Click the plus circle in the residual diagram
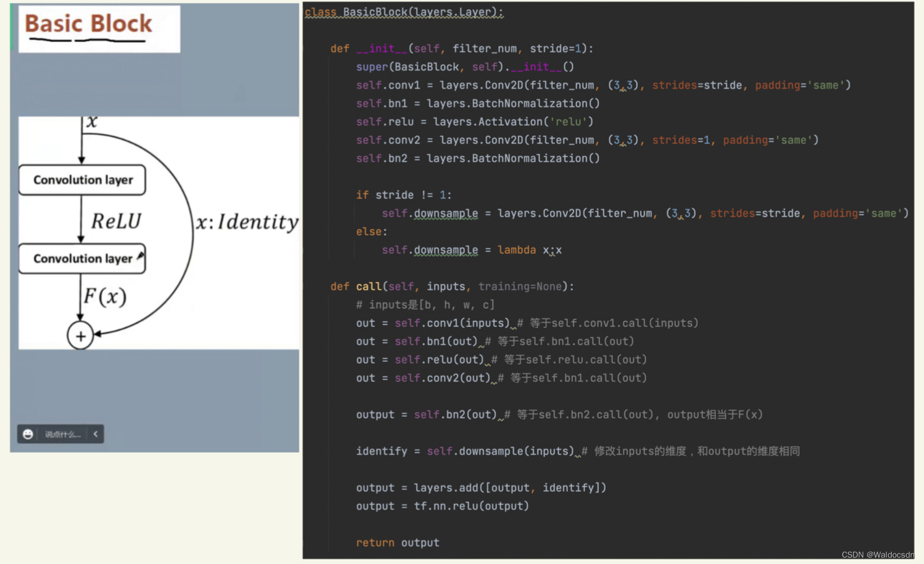 81,336
